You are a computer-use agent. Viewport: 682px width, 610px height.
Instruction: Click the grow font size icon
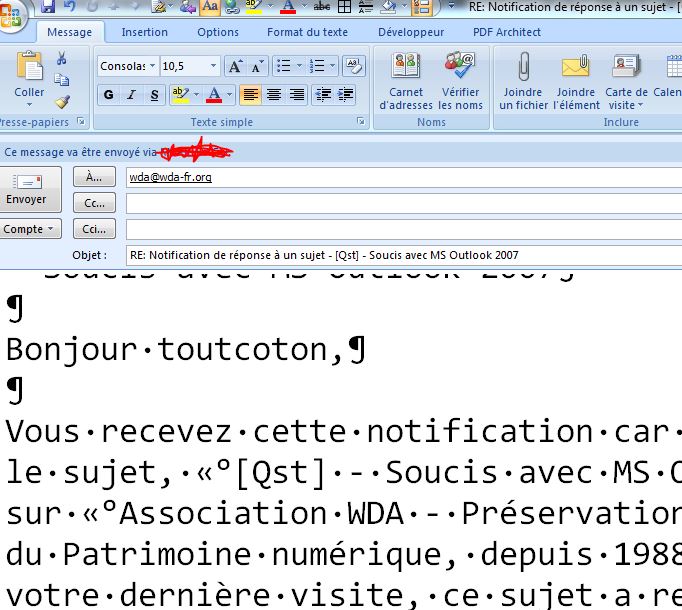coord(234,66)
